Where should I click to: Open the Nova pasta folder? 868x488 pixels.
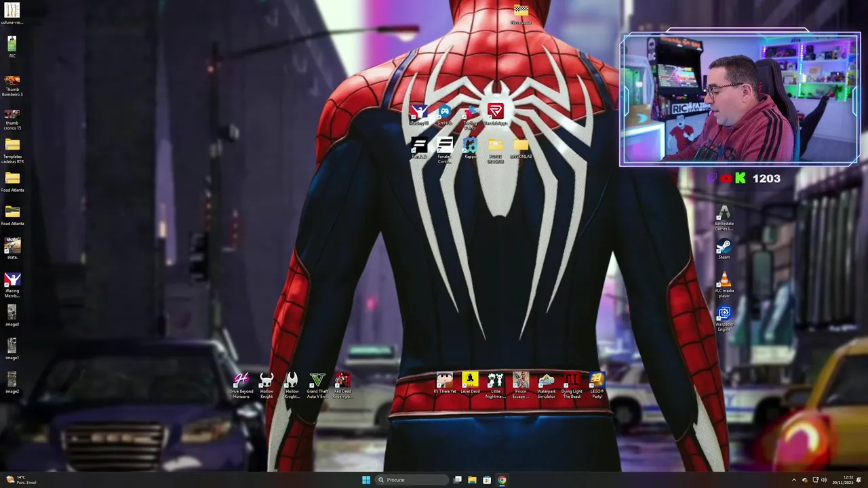click(x=521, y=14)
